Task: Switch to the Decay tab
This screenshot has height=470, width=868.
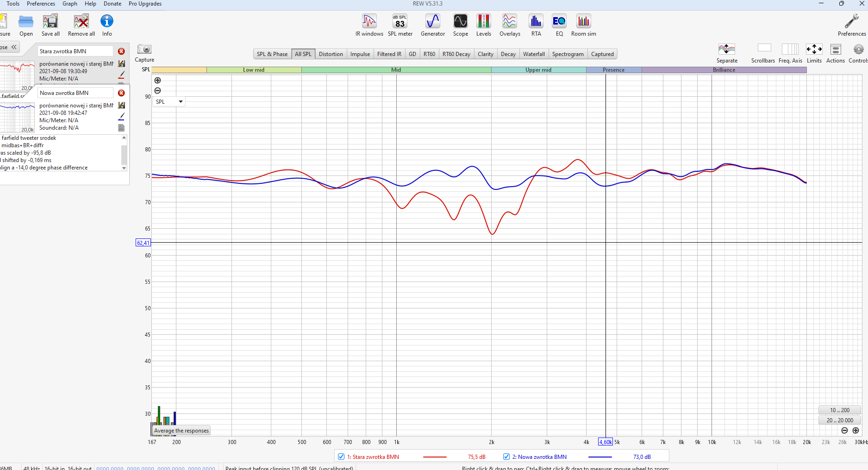Action: click(x=508, y=54)
